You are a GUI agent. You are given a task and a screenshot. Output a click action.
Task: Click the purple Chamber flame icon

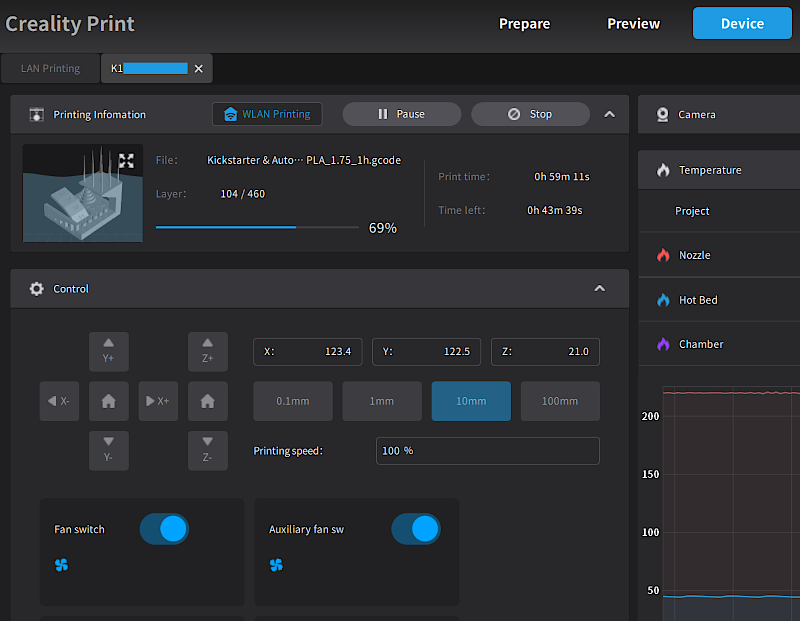(x=663, y=344)
